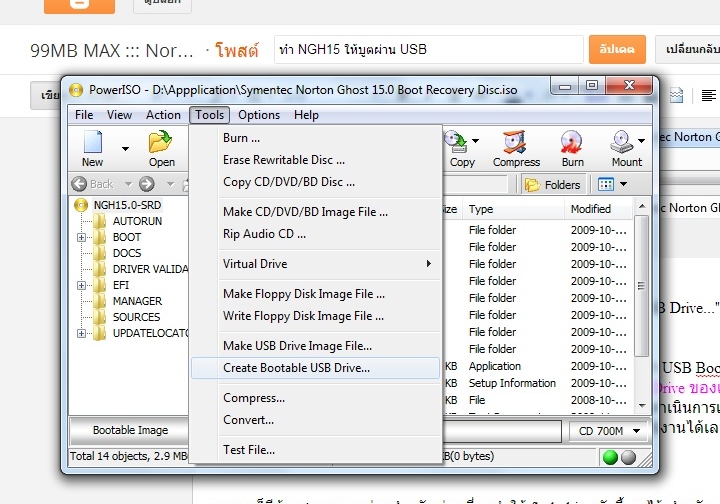Click the Forward navigation arrow
The width and height of the screenshot is (720, 504).
[x=147, y=184]
